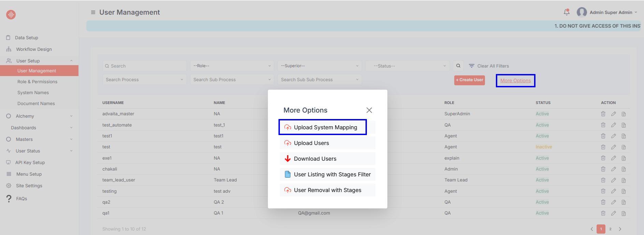The height and width of the screenshot is (235, 644).
Task: Choose User Removal with Stages
Action: 328,190
